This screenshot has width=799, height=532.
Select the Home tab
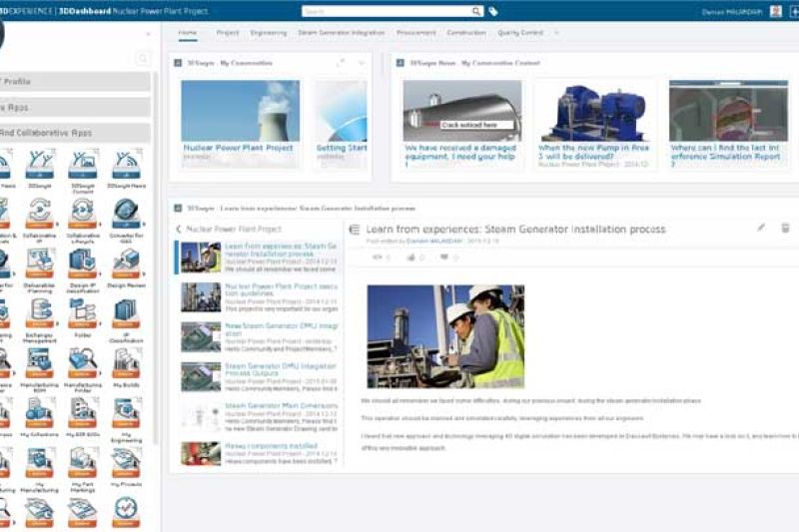188,33
